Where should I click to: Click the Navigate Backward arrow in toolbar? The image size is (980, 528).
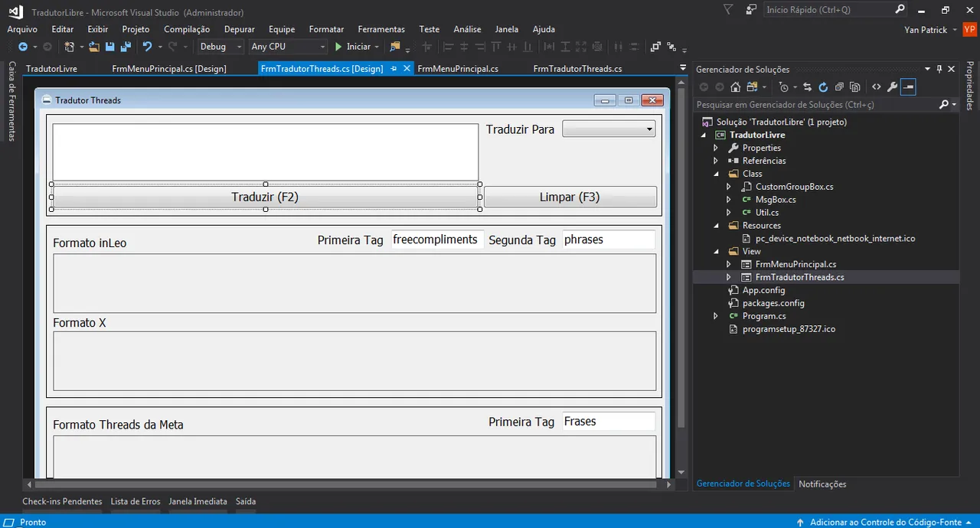(x=23, y=47)
